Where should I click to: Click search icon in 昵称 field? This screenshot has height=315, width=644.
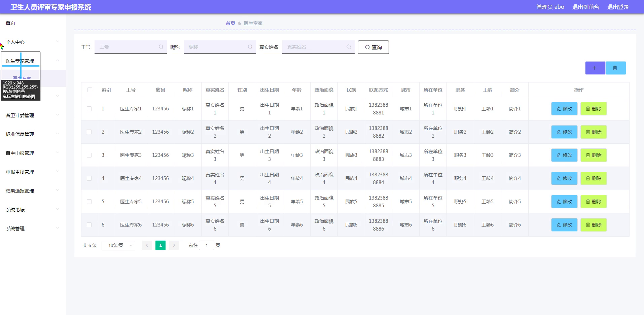coord(250,47)
